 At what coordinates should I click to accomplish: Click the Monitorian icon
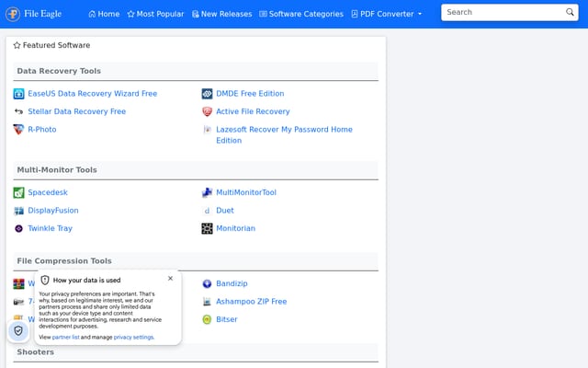click(x=207, y=228)
